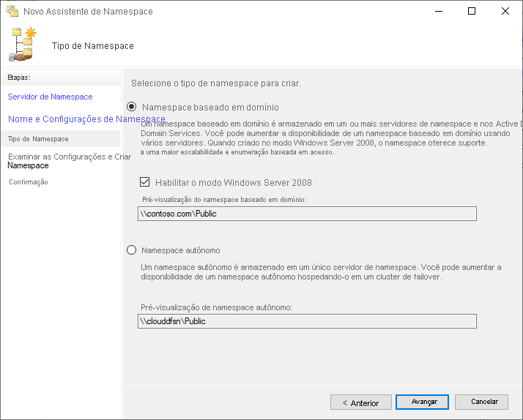This screenshot has width=523, height=420.
Task: Open Nome e Configurações de Namespace step
Action: tap(86, 119)
